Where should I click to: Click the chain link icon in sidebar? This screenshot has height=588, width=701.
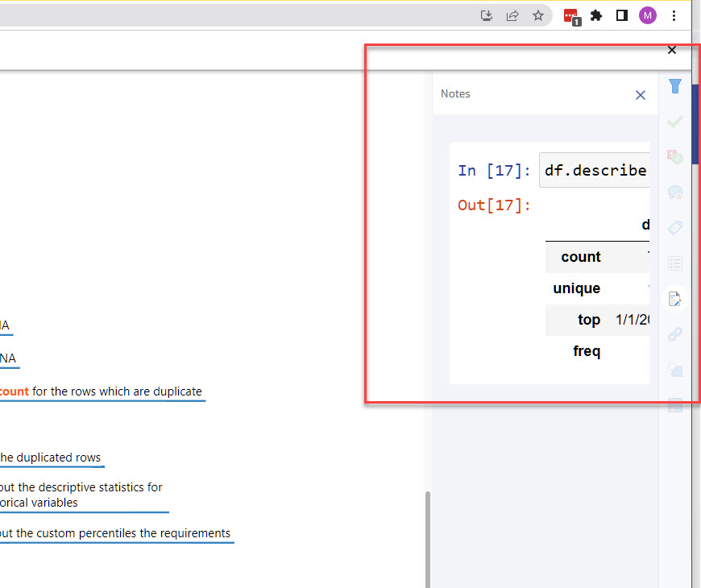(675, 333)
